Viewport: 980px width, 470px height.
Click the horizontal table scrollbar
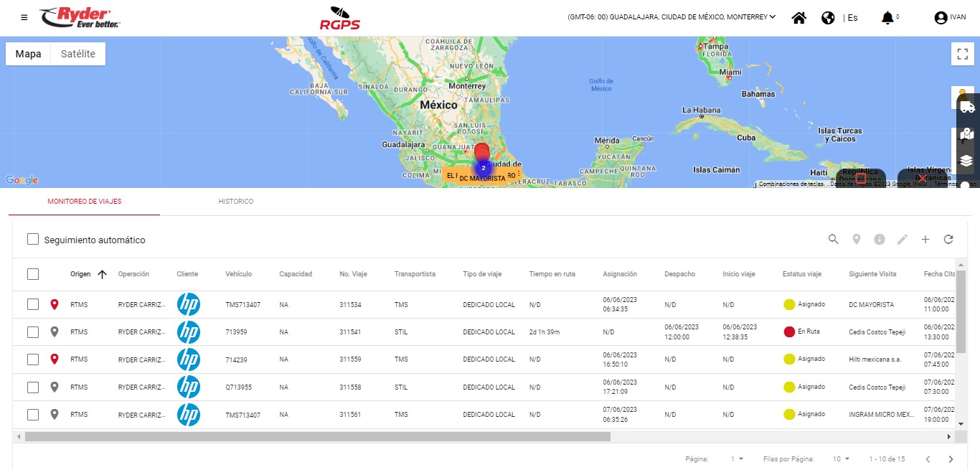tap(317, 436)
